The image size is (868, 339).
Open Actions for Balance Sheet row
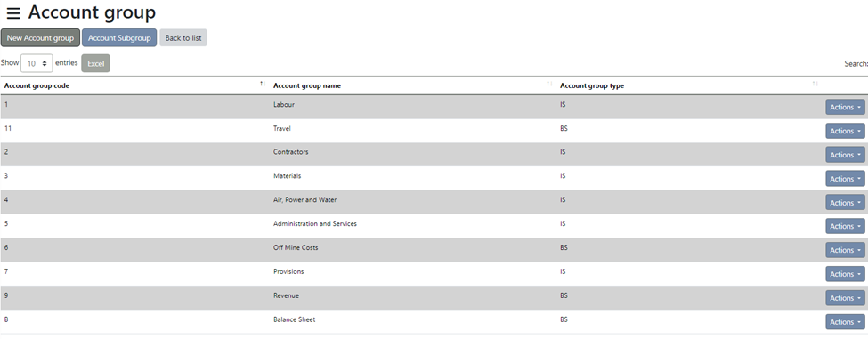[x=845, y=322]
